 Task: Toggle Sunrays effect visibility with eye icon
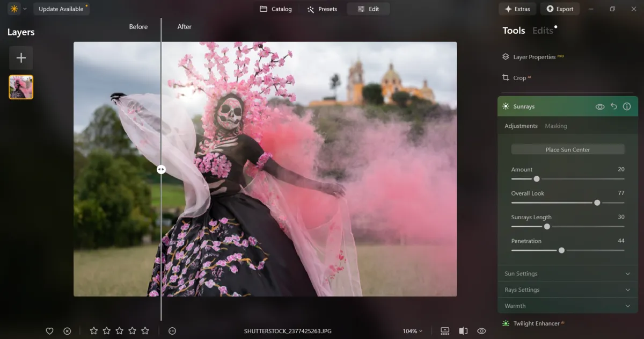(x=600, y=106)
